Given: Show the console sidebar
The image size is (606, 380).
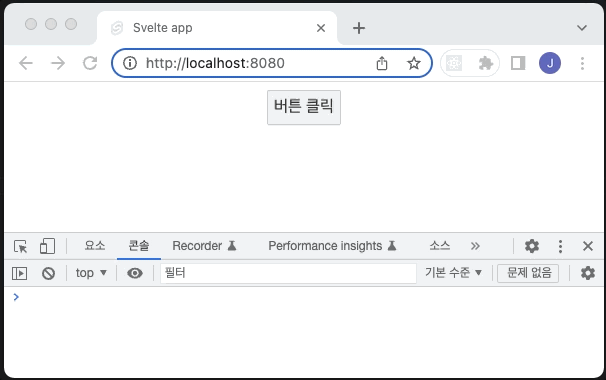Looking at the screenshot, I should click(x=19, y=273).
